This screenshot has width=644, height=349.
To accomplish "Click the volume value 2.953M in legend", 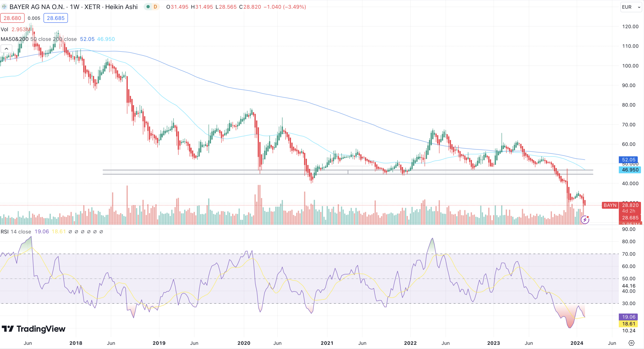I will coord(21,29).
